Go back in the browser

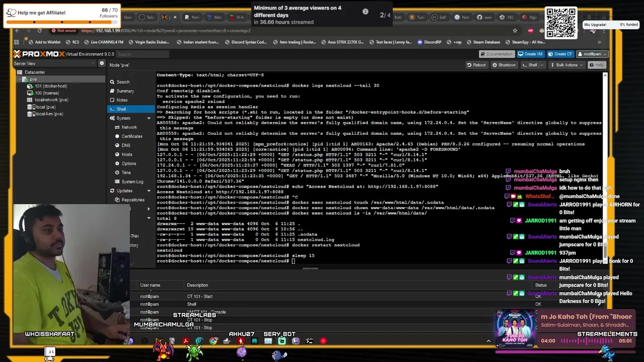(17, 31)
